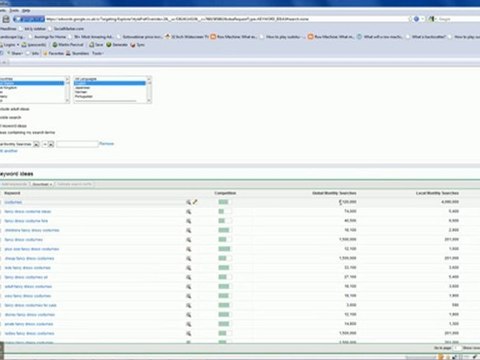This screenshot has width=480, height=360.
Task: Click the magnifier icon in the costumes row
Action: pos(189,202)
